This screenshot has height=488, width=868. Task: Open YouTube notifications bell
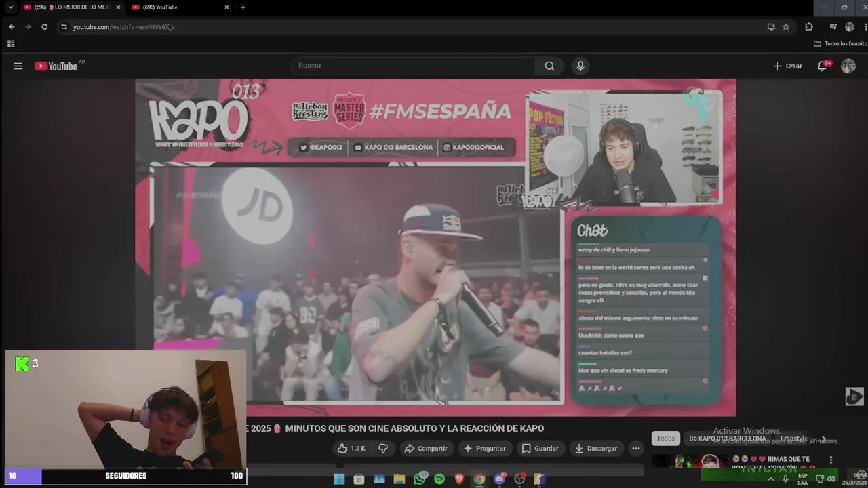(x=823, y=66)
